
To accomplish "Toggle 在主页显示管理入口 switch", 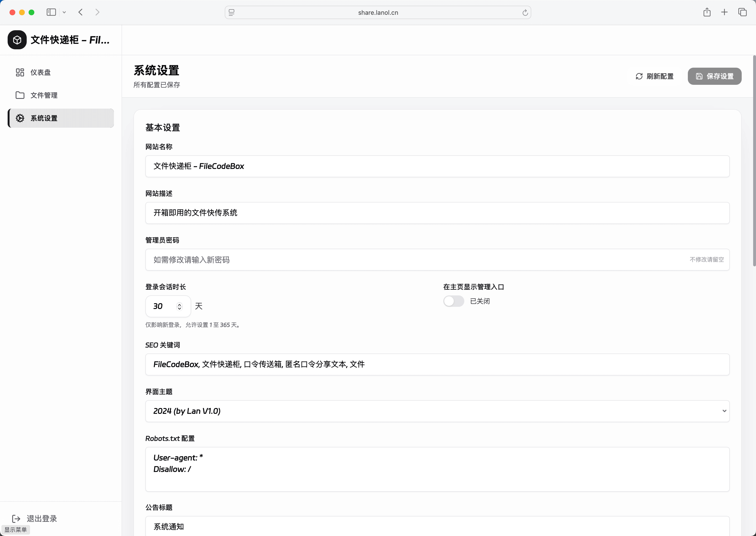I will coord(453,301).
